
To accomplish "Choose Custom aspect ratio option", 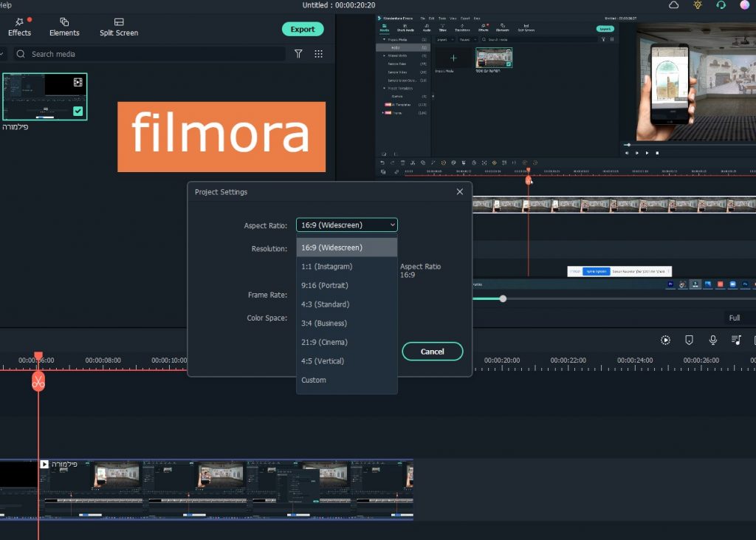I will coord(347,380).
